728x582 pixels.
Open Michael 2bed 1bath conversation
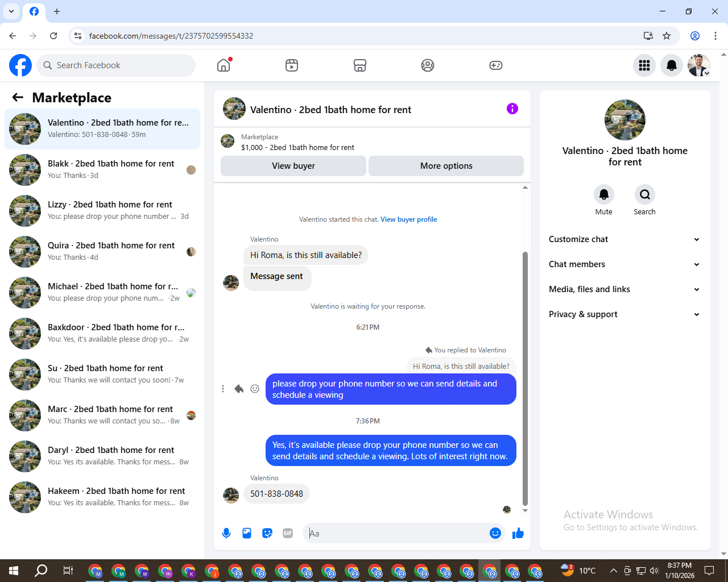coord(102,293)
